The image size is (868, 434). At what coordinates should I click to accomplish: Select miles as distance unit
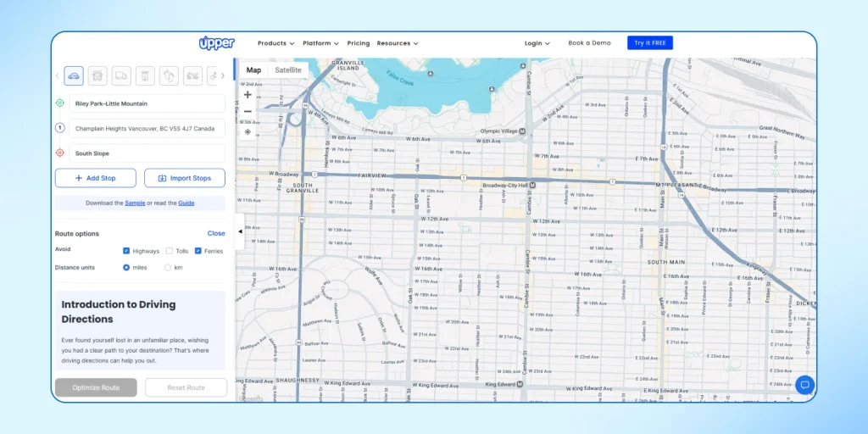[x=126, y=267]
